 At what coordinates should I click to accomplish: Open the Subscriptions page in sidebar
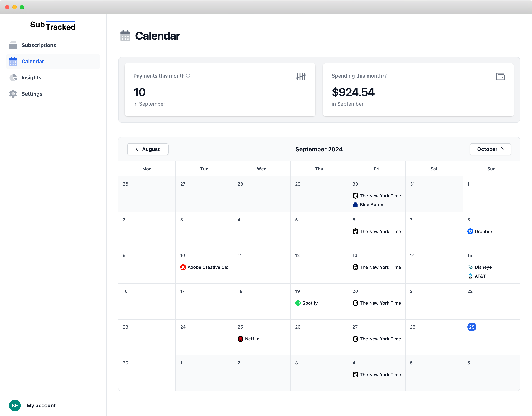[x=39, y=45]
